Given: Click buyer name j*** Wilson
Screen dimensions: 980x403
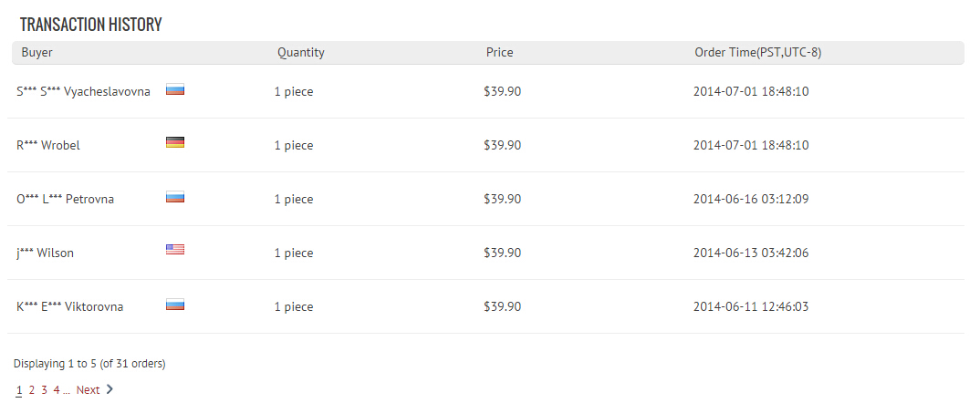Looking at the screenshot, I should 45,253.
